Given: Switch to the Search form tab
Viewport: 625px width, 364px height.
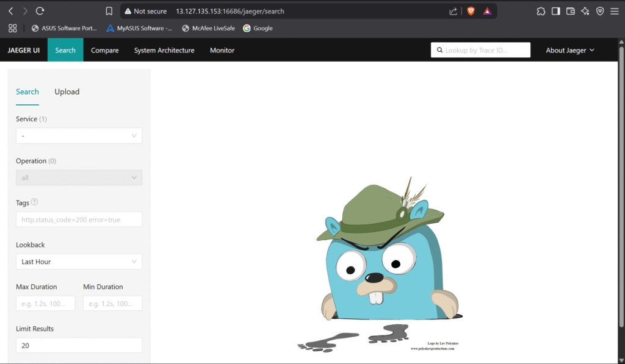Looking at the screenshot, I should 27,91.
